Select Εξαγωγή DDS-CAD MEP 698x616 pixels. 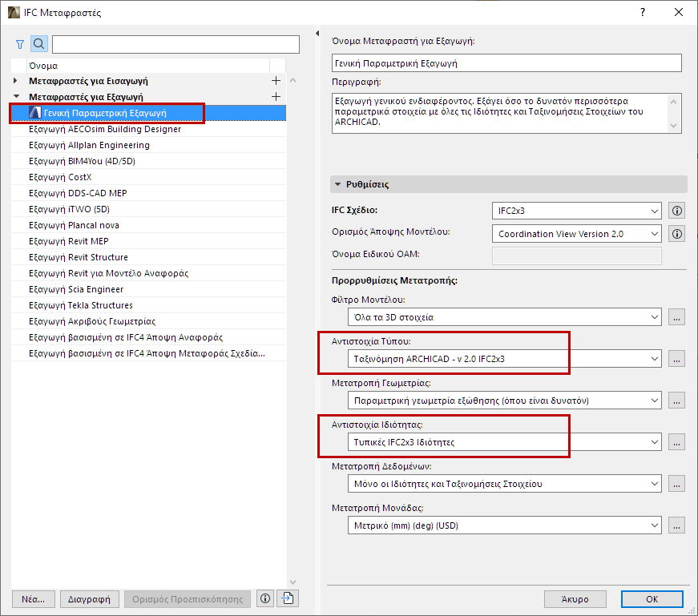tap(149, 193)
